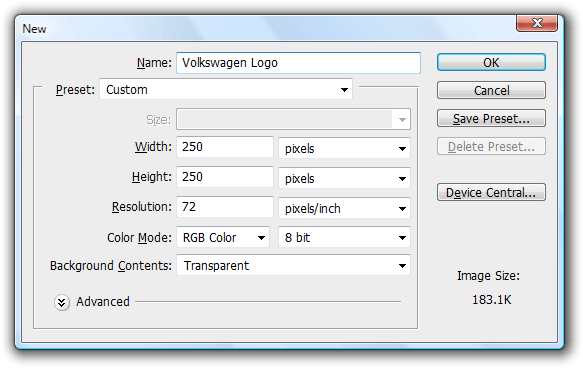
Task: Click the disabled Size dropdown arrow
Action: pos(402,120)
